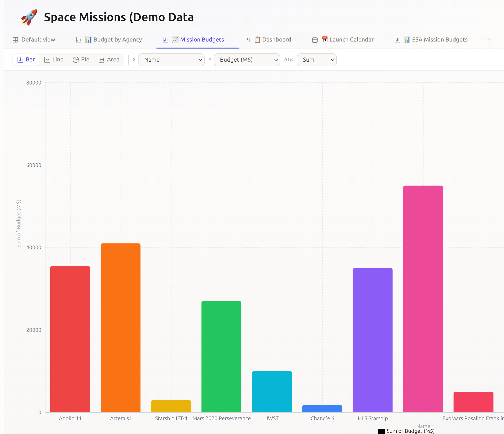Click the 40000 y-axis value

[34, 248]
